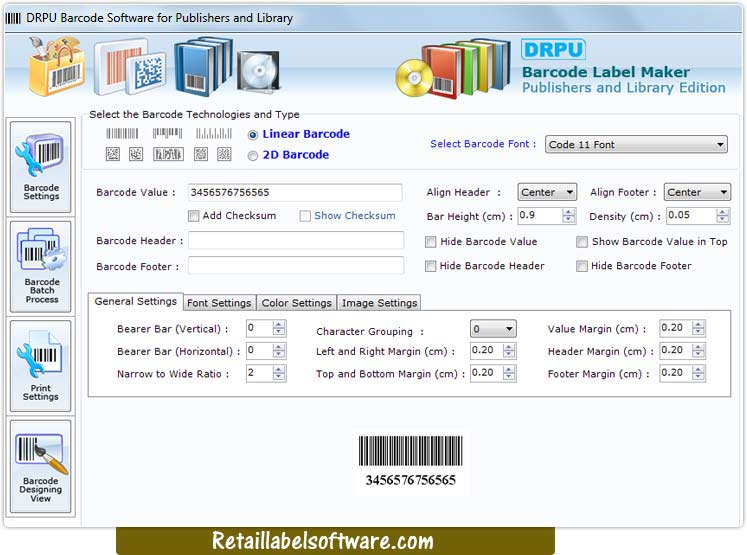Click the barcode label cards banner icon

130,68
